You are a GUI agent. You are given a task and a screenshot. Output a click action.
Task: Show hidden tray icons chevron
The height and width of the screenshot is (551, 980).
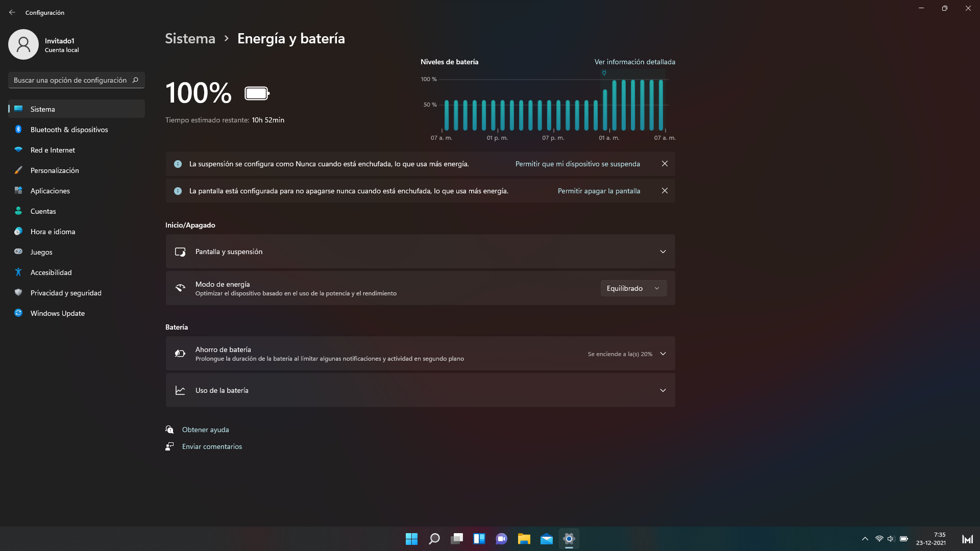pyautogui.click(x=865, y=539)
